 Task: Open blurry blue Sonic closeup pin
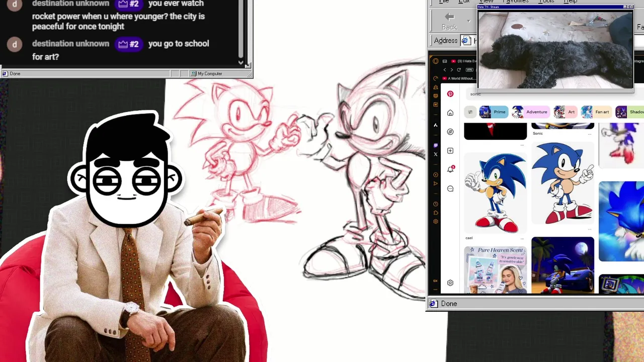[x=621, y=221]
